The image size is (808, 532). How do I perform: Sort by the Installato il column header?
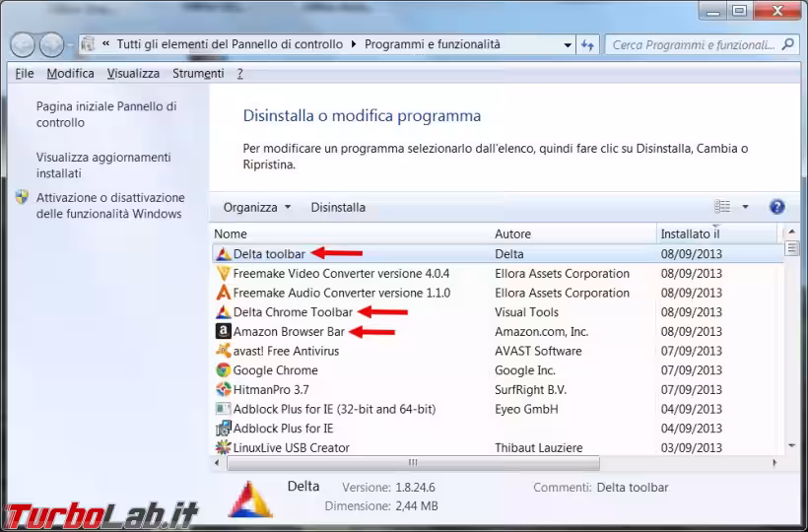coord(717,233)
